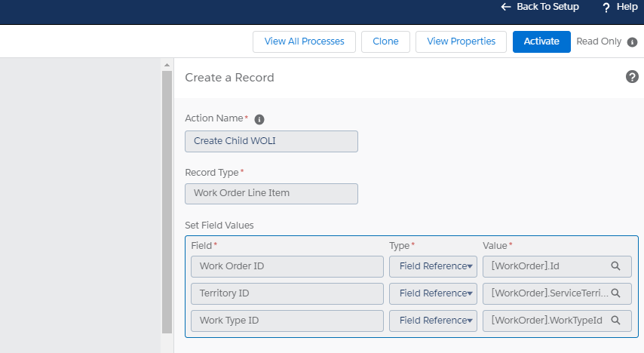Click the Action Name input field
This screenshot has width=644, height=353.
pyautogui.click(x=271, y=141)
